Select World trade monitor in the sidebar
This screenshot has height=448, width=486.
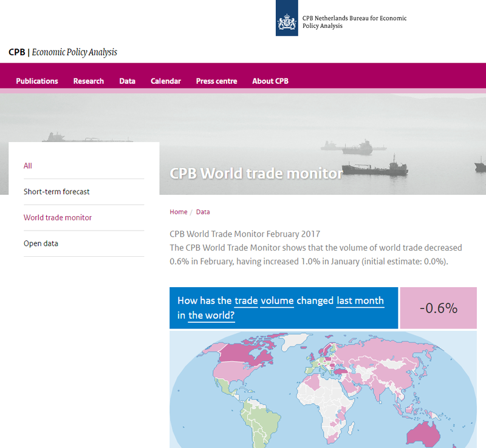(58, 217)
